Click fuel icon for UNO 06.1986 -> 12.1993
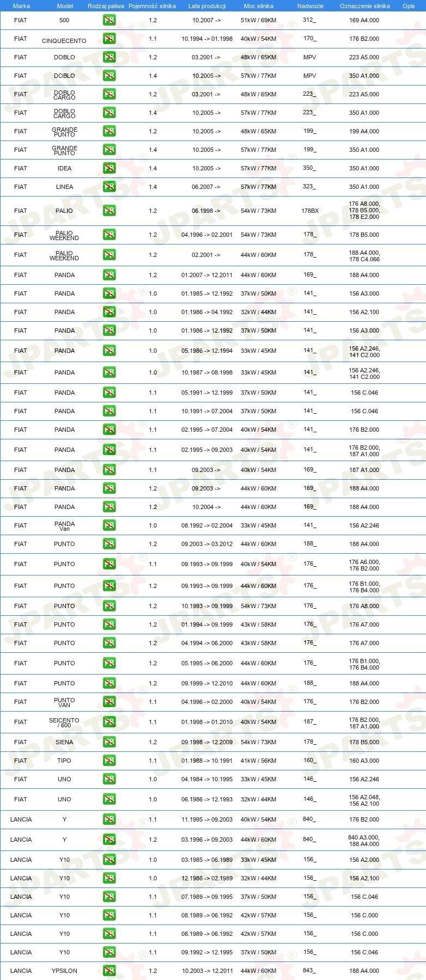The width and height of the screenshot is (426, 980). (x=109, y=799)
